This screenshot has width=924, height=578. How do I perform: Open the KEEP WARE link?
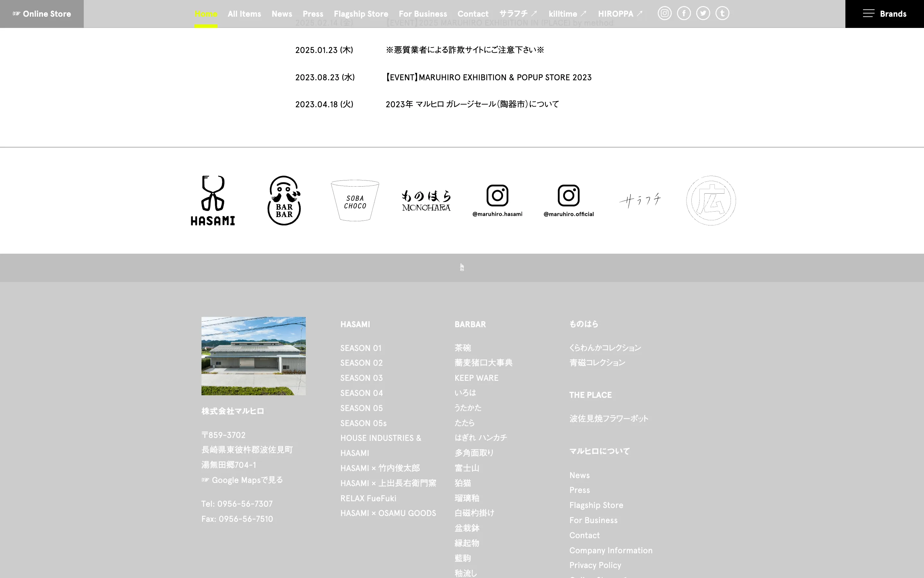[476, 378]
